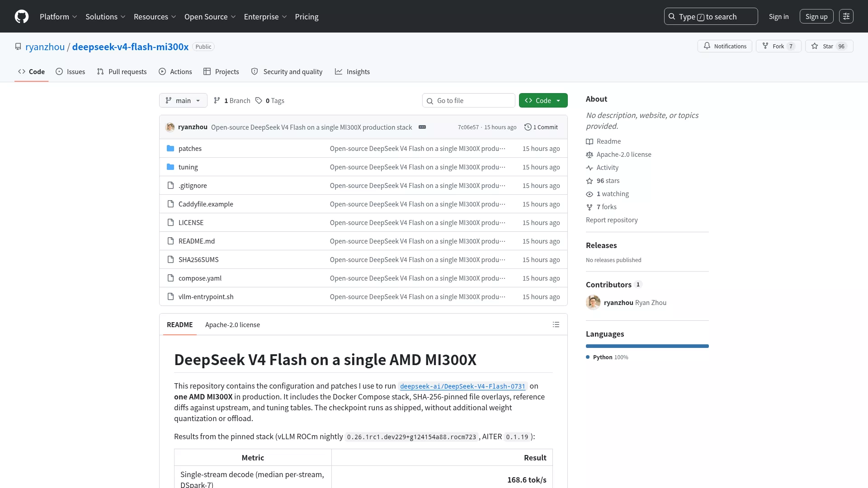Open the Pricing link
This screenshot has height=488, width=868.
(307, 17)
